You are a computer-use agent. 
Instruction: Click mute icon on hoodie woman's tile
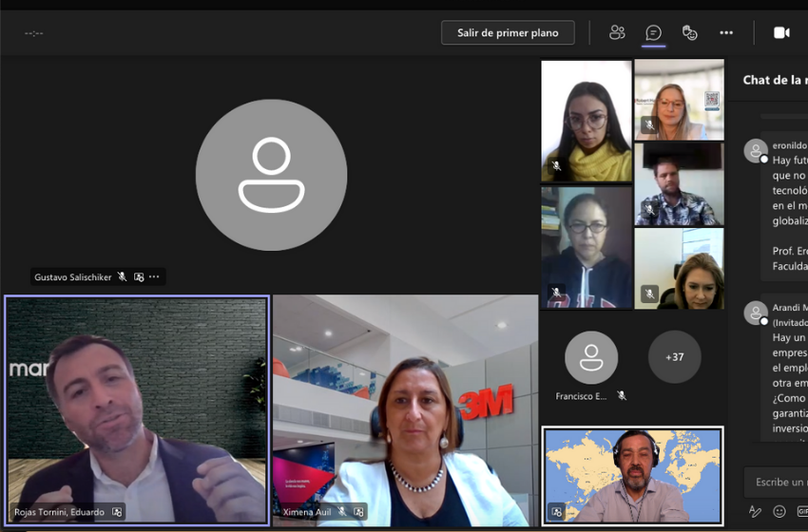click(x=556, y=293)
